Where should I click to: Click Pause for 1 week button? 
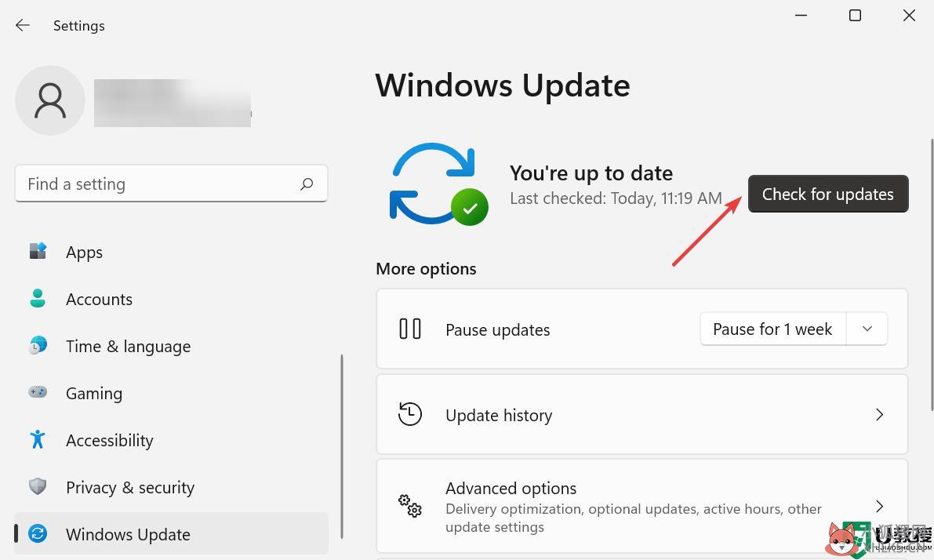coord(772,329)
